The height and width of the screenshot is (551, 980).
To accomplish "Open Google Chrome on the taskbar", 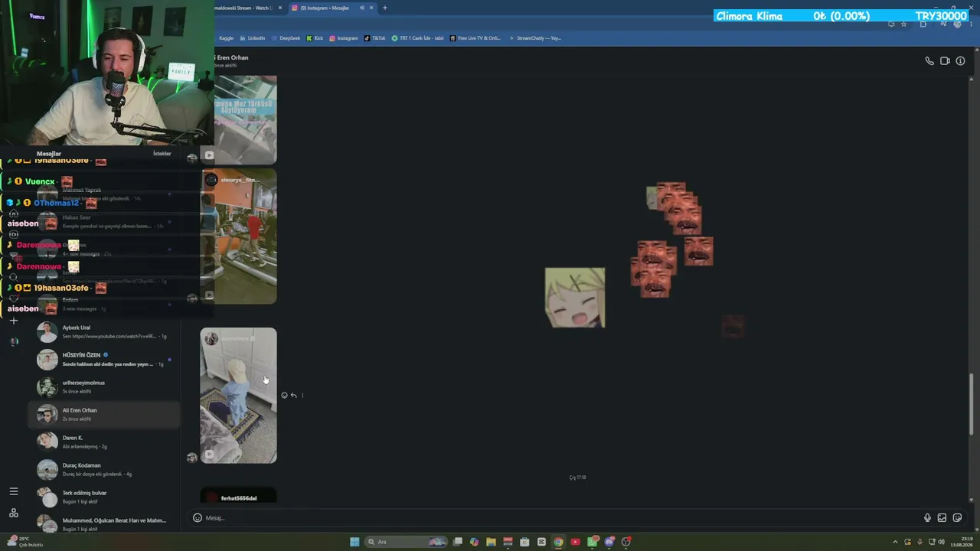I will tap(558, 542).
